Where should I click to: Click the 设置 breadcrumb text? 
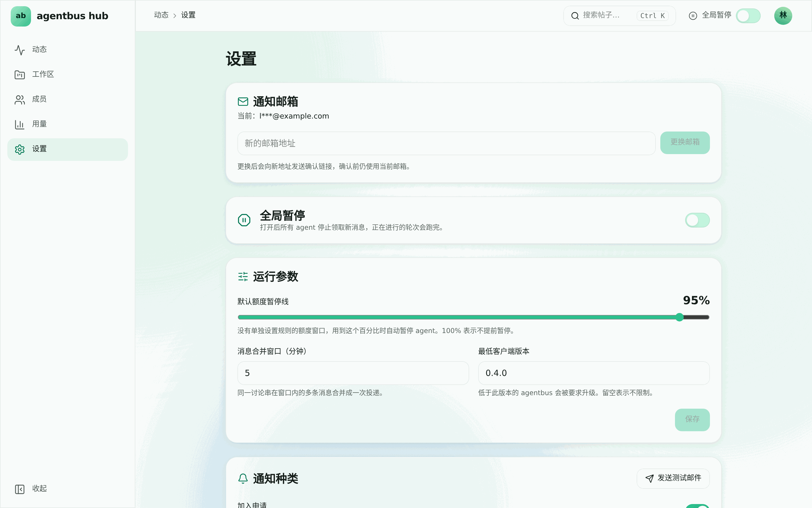[188, 15]
